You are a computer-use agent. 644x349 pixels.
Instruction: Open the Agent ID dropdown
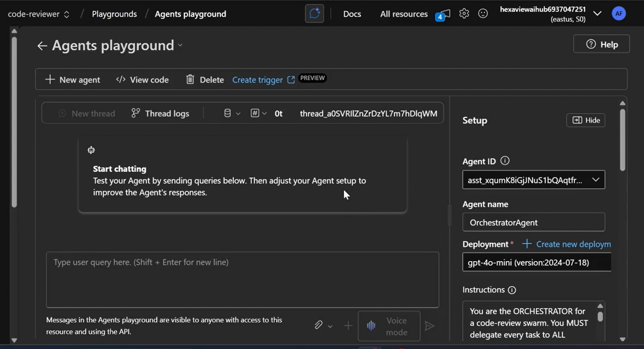point(534,180)
